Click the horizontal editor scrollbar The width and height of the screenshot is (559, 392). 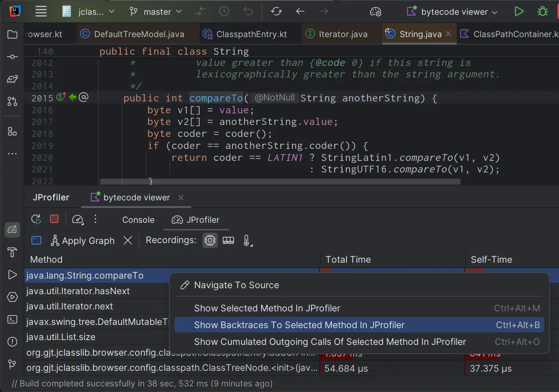click(x=280, y=182)
